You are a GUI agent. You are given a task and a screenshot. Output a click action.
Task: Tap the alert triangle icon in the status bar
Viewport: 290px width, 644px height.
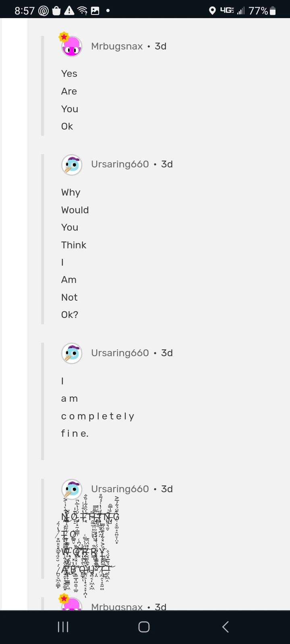point(69,10)
